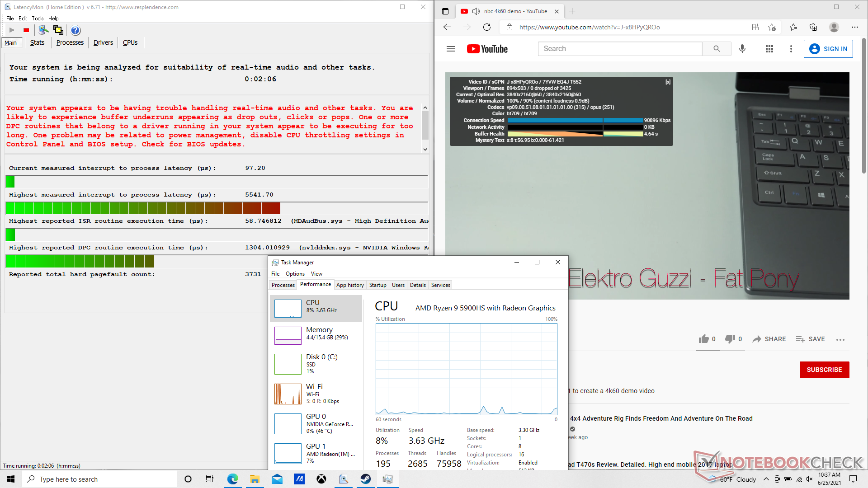Click the SIGN IN button on YouTube

click(828, 49)
